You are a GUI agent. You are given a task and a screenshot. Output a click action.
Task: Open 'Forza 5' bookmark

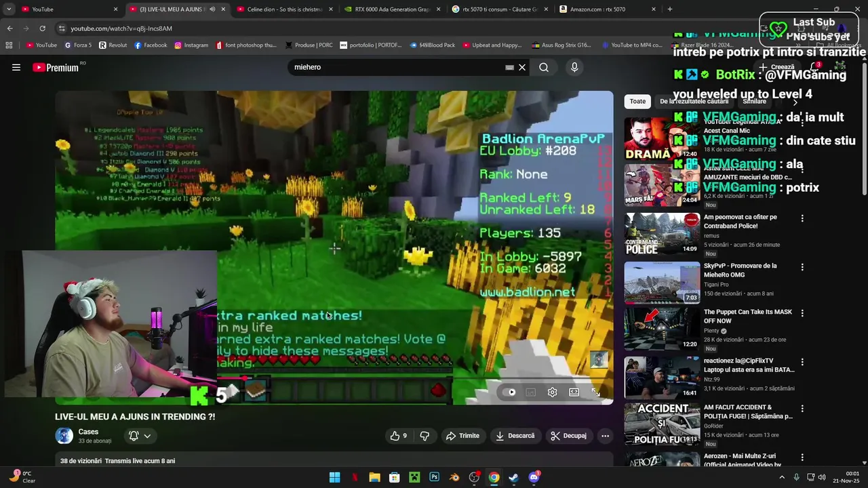coord(78,45)
